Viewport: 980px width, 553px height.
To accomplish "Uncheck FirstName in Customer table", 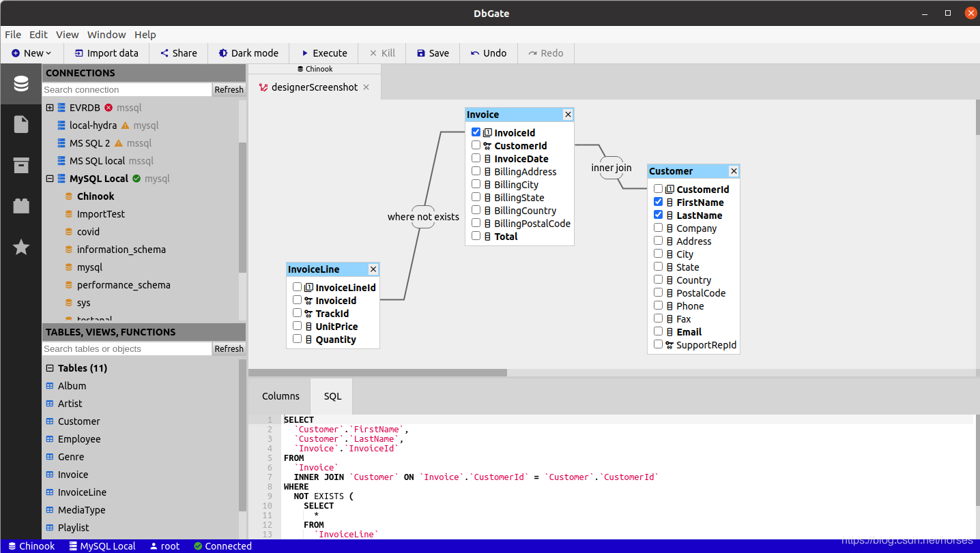I will pyautogui.click(x=658, y=202).
